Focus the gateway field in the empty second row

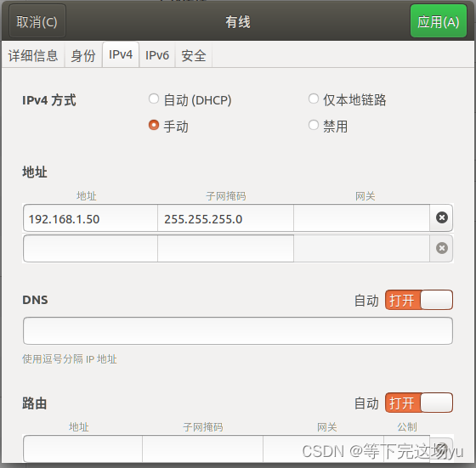tap(361, 248)
